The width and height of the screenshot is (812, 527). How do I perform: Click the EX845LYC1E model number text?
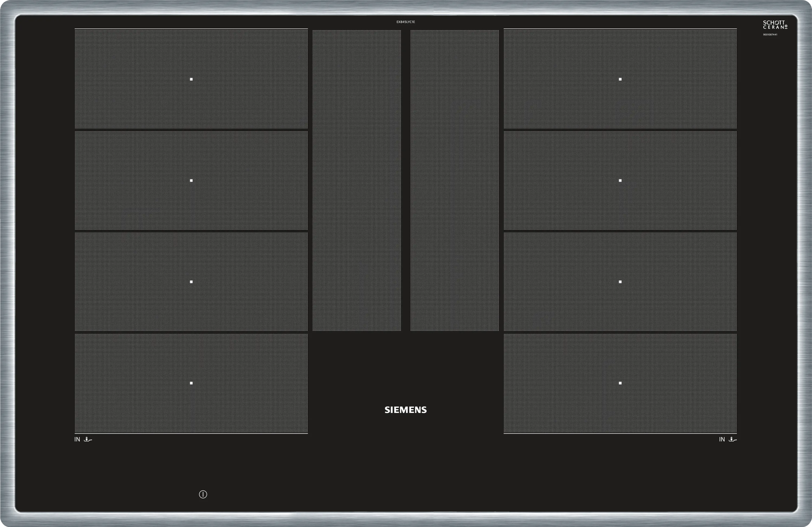[x=405, y=22]
